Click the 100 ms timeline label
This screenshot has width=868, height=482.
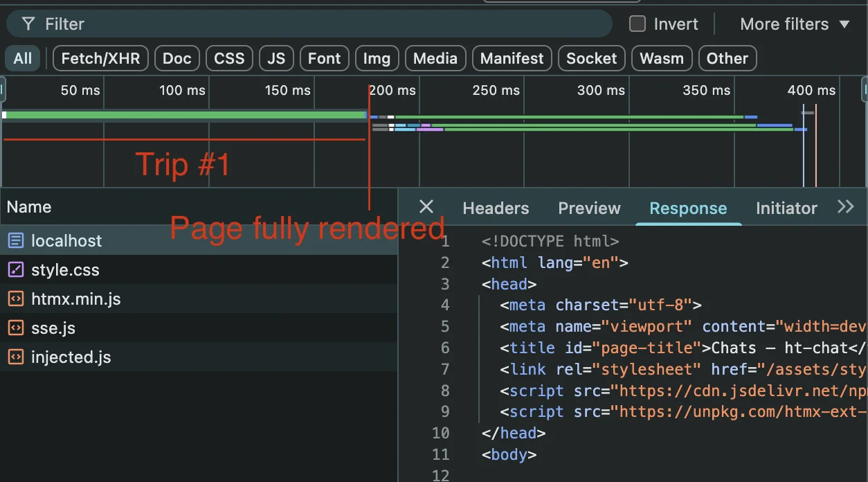point(182,91)
